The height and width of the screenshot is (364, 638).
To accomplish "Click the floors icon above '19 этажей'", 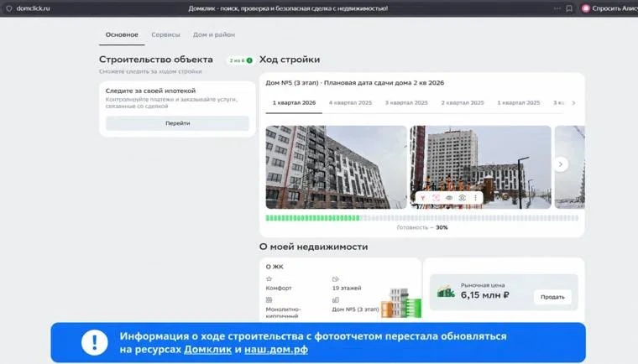I will coord(335,279).
